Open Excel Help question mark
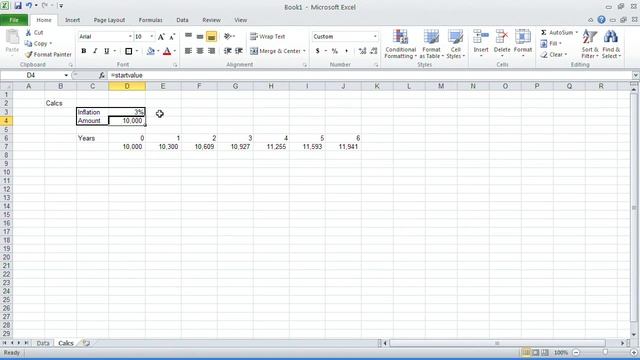The image size is (640, 360). point(601,20)
